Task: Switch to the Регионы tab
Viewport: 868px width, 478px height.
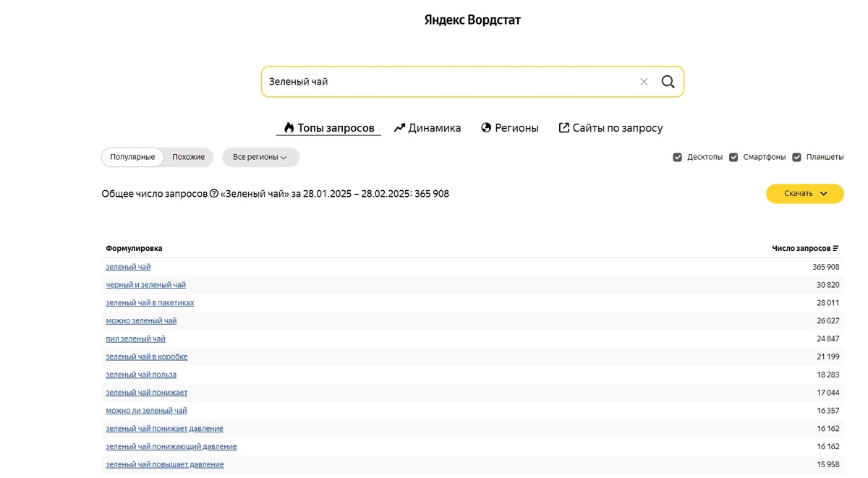Action: click(510, 128)
